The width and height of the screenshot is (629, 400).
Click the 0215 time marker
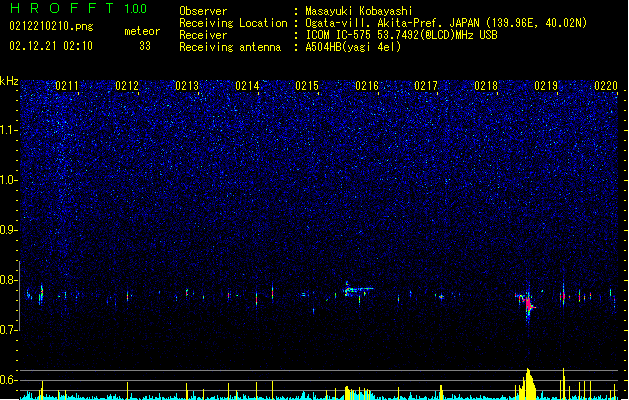[x=307, y=86]
